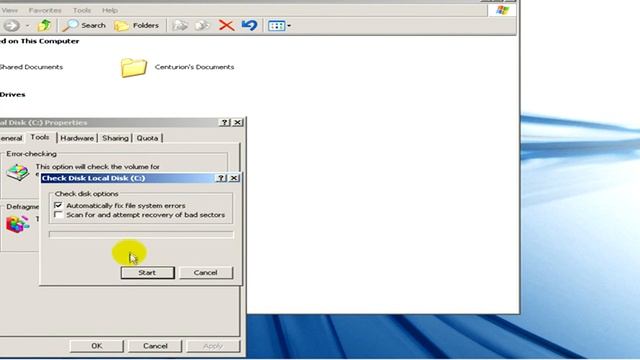Click the Properties dialog help button

tap(224, 122)
